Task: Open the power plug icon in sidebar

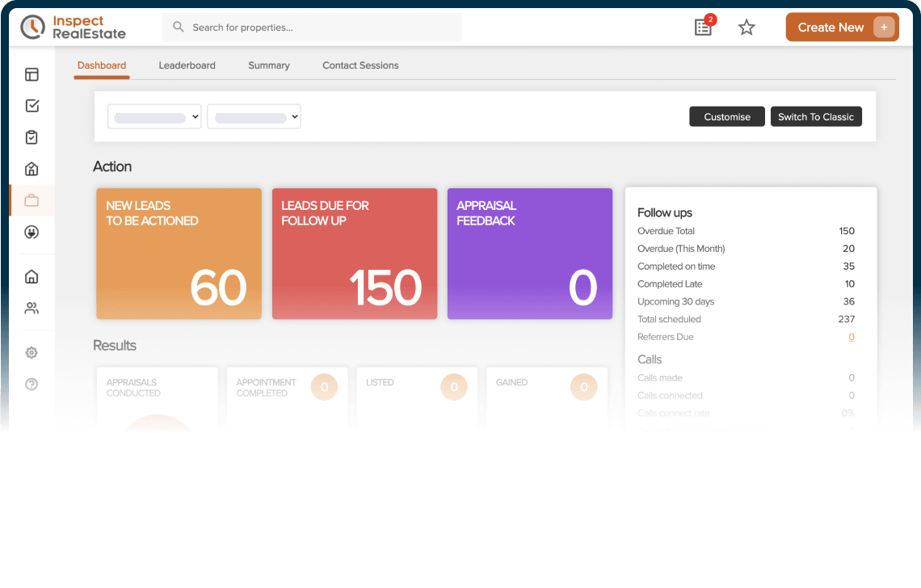Action: tap(32, 233)
